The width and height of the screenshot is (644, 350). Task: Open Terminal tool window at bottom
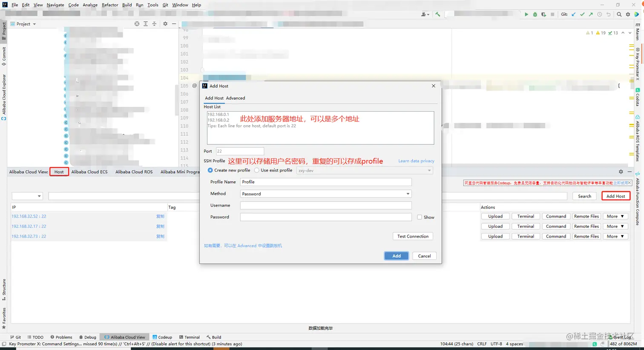(190, 337)
